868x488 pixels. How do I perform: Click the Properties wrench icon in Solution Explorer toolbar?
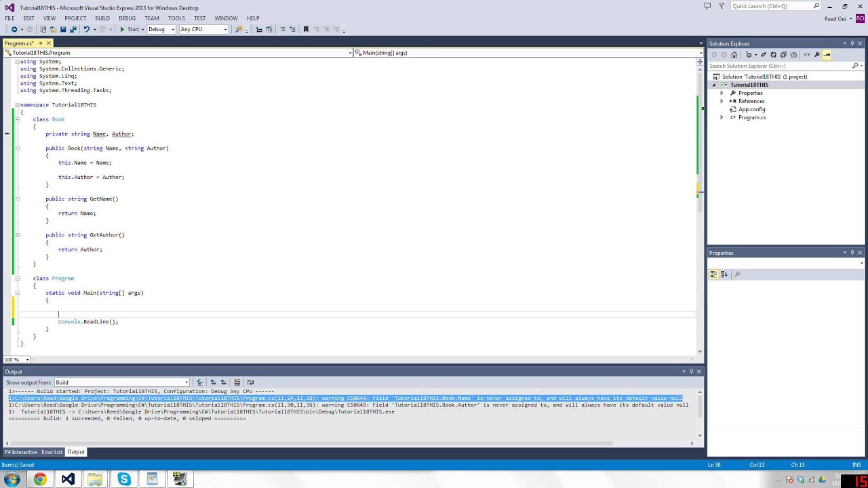click(817, 54)
